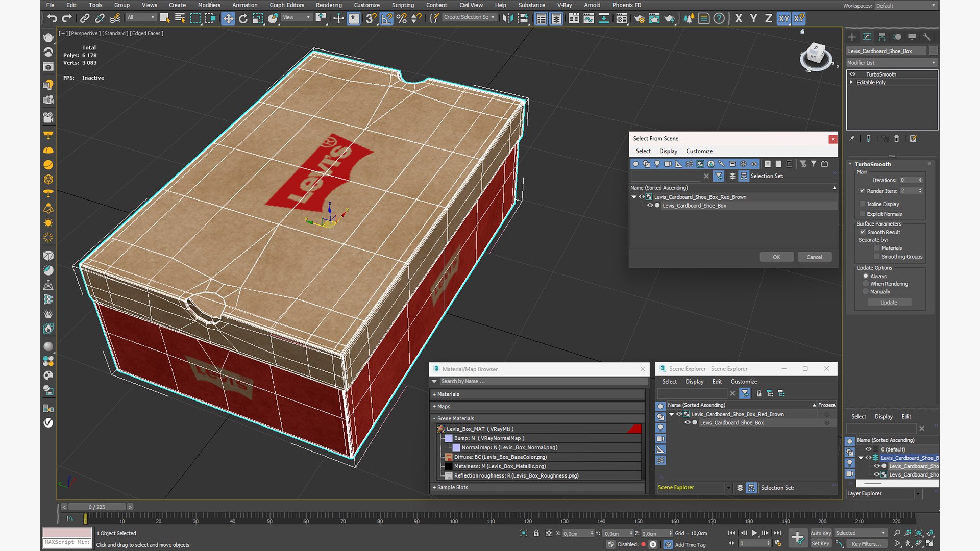Viewport: 980px width, 551px height.
Task: Open Edit menu in Scene Explorer
Action: [717, 382]
